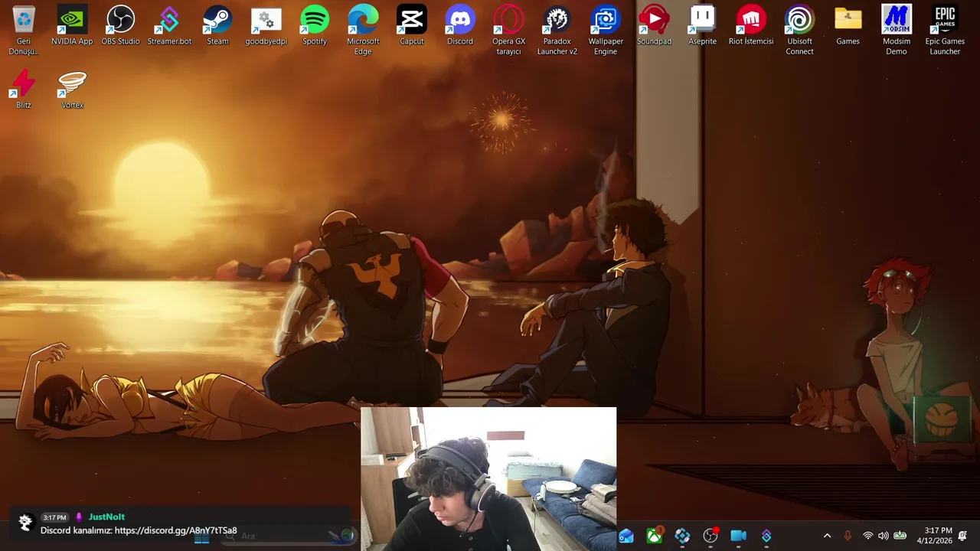The width and height of the screenshot is (980, 551).
Task: Click the chat user's avatar in overlay
Action: coord(25,523)
